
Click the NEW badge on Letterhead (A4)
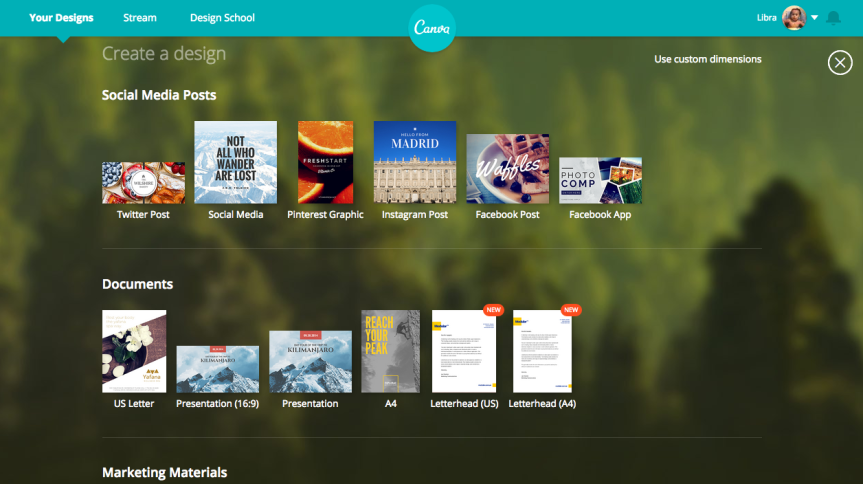(571, 310)
